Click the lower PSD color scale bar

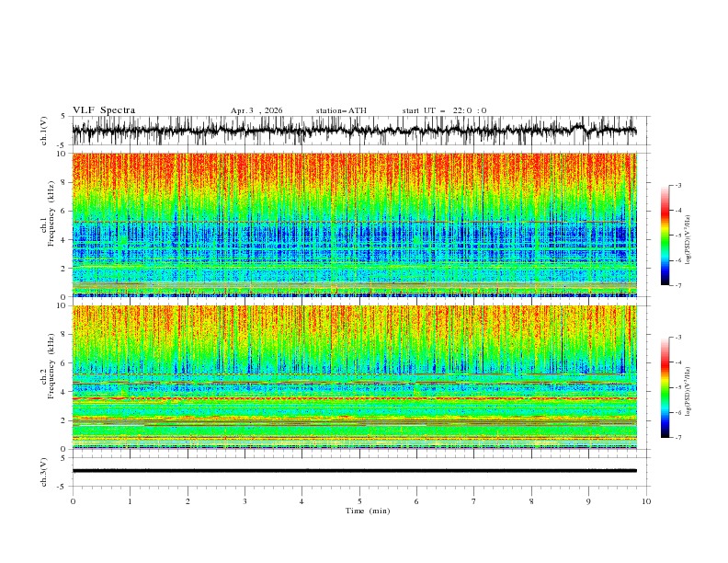coord(665,387)
